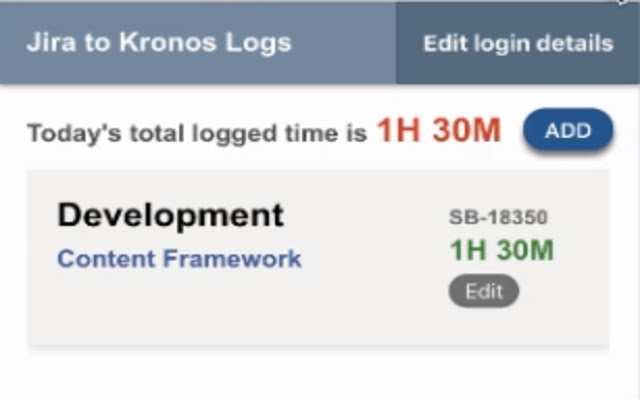The image size is (640, 400).
Task: Select issue key SB-18350
Action: pyautogui.click(x=498, y=217)
